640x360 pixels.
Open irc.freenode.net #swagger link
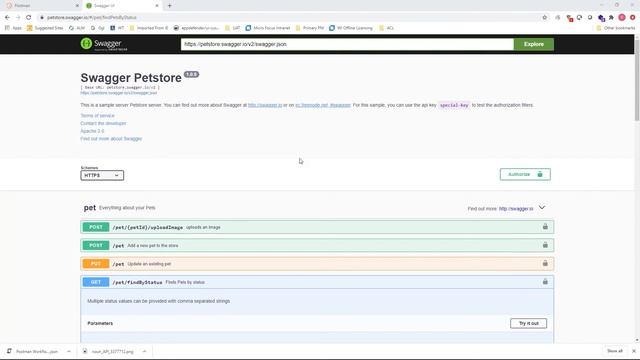click(x=323, y=105)
